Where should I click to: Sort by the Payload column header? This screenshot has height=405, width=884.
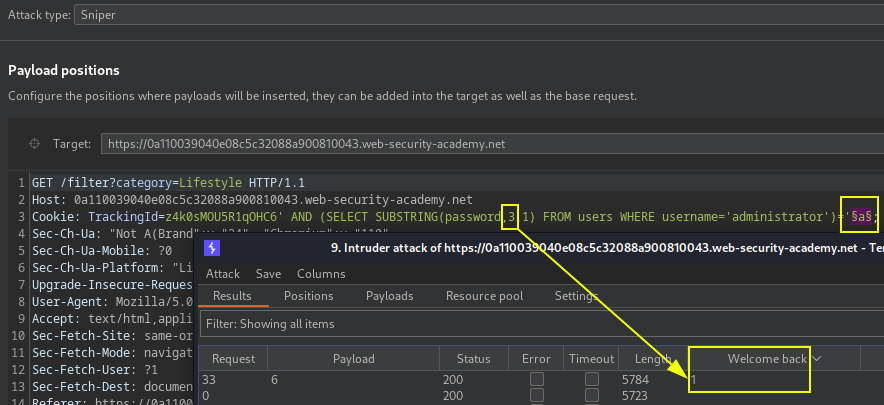pyautogui.click(x=353, y=359)
